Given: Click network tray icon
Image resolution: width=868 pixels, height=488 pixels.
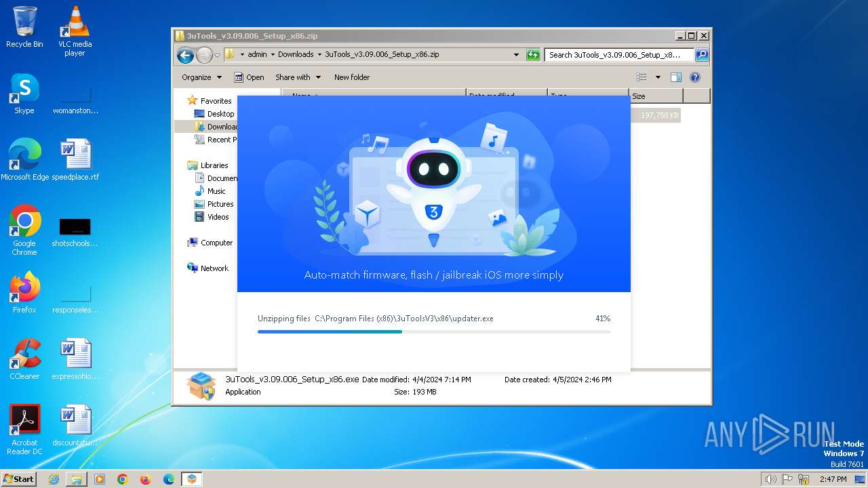Looking at the screenshot, I should click(x=804, y=479).
